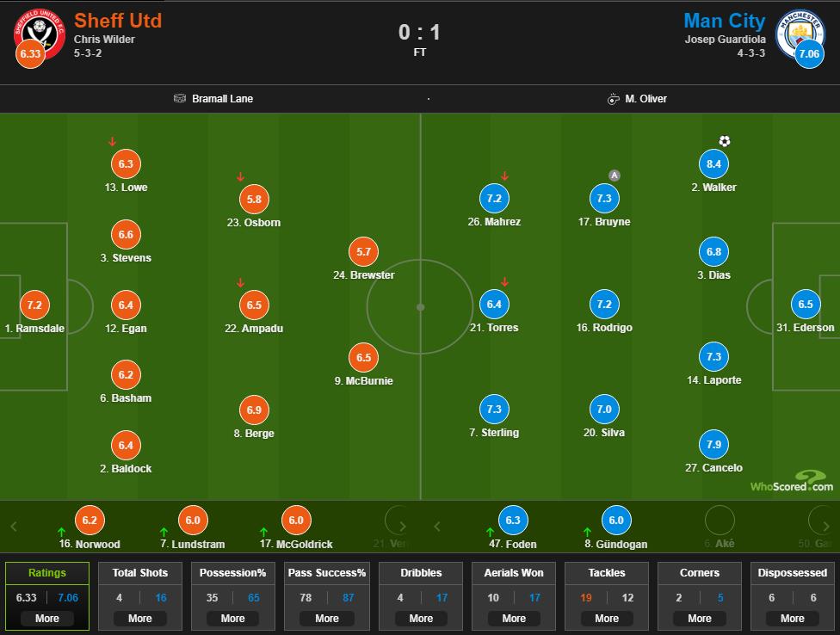This screenshot has height=635, width=840.
Task: Click substitute Foden's 6.3 rating
Action: click(513, 521)
